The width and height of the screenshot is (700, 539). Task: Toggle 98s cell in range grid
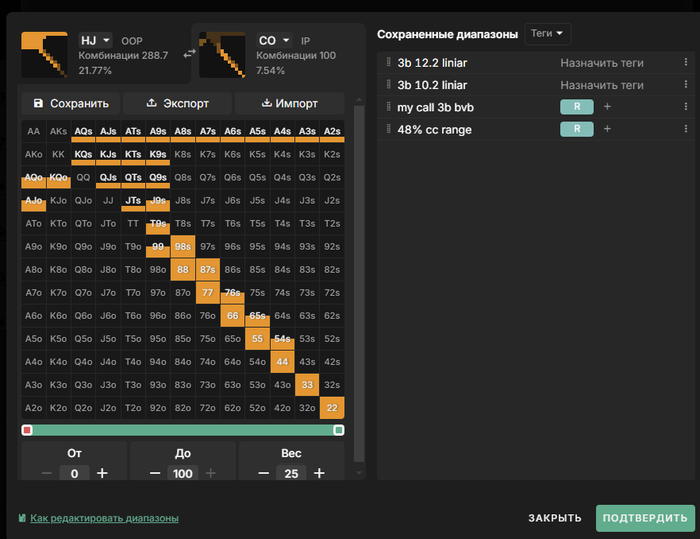[183, 247]
